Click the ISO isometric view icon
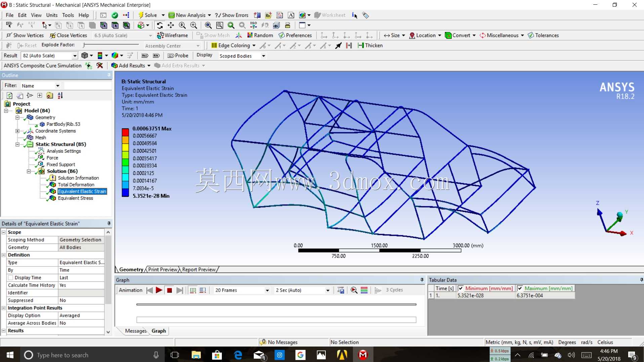Viewport: 644px width, 362px height. click(253, 25)
